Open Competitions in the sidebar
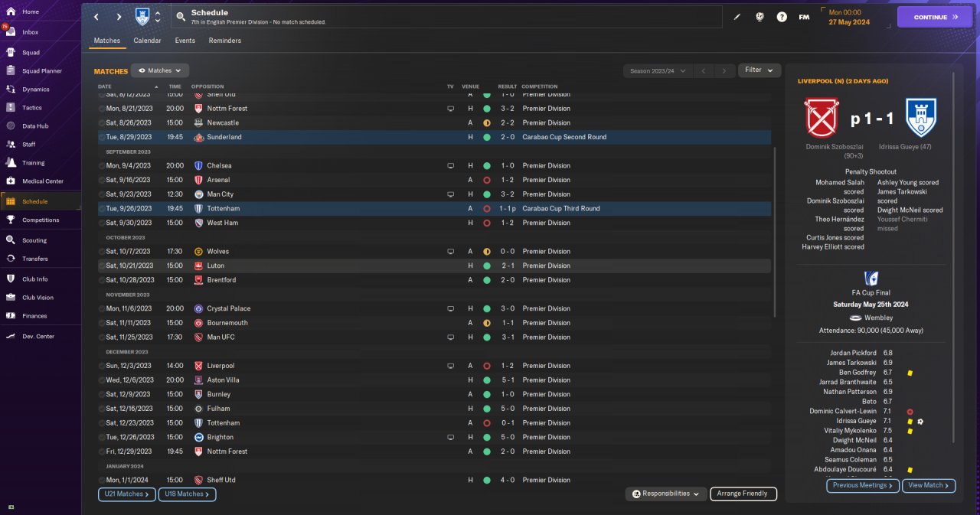This screenshot has width=980, height=515. click(41, 220)
